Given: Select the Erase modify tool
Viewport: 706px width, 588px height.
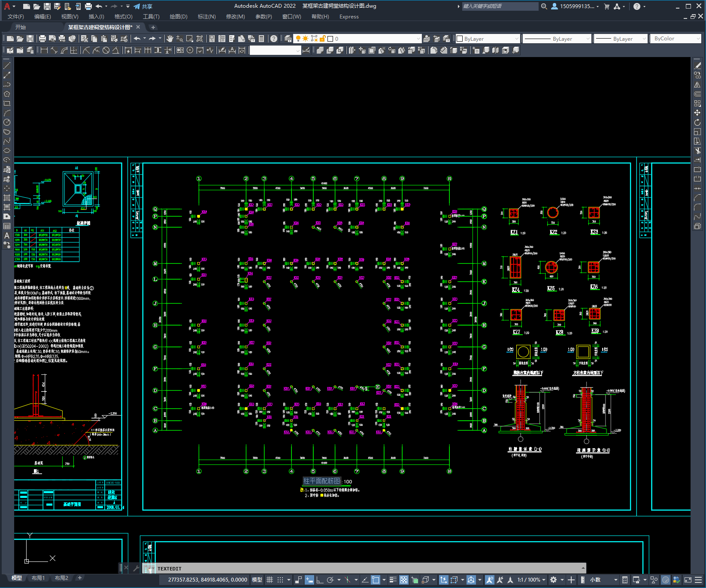Looking at the screenshot, I should pos(697,66).
